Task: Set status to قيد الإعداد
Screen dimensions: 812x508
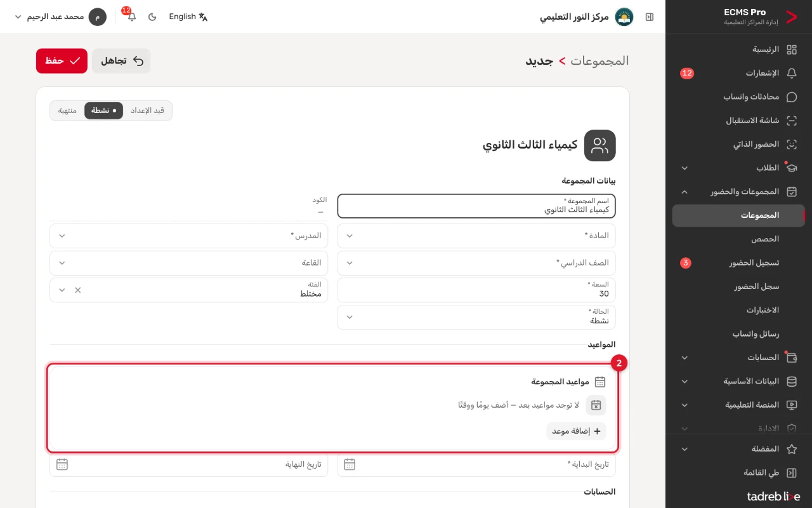Action: pyautogui.click(x=147, y=110)
